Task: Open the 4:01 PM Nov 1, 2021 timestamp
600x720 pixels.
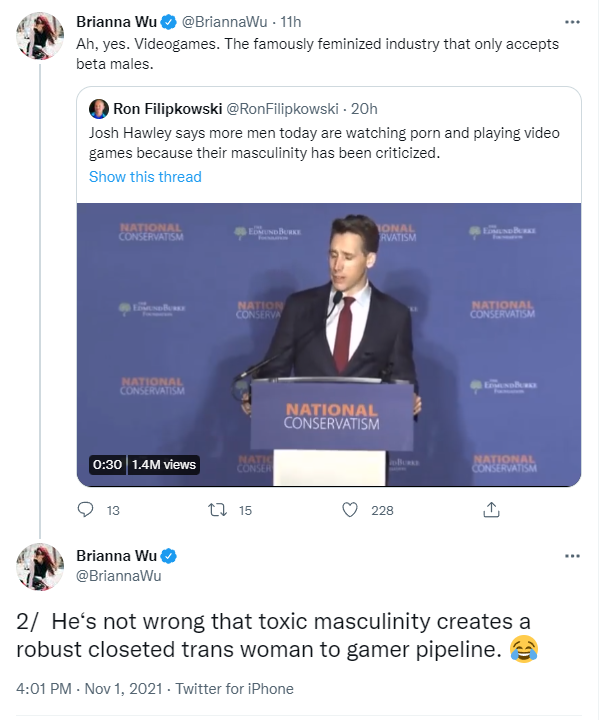Action: pos(90,689)
